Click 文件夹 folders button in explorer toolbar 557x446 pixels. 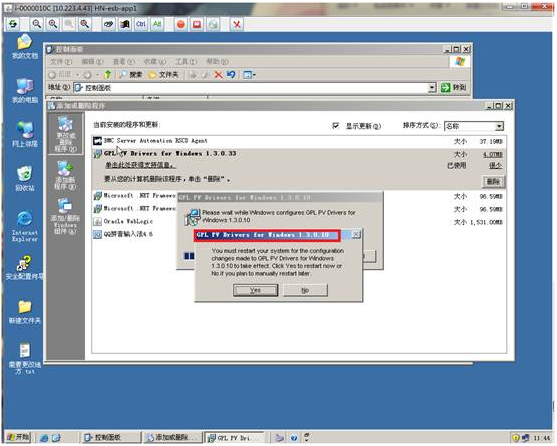(163, 75)
